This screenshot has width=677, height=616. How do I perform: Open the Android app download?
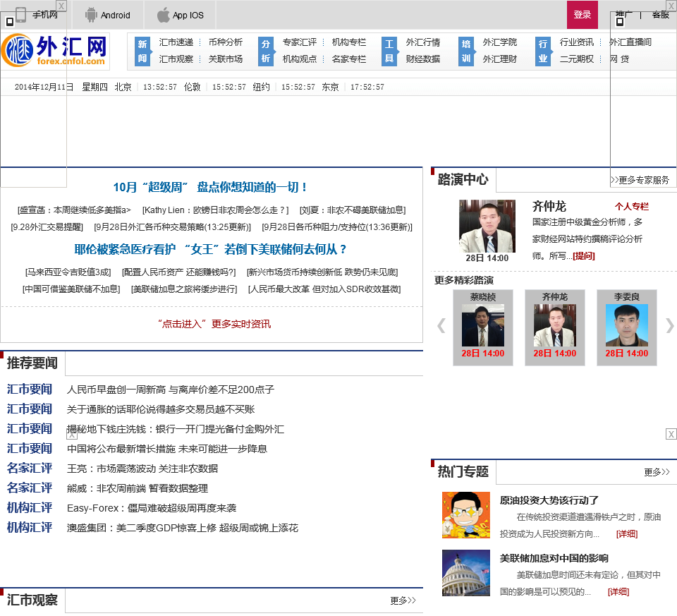tap(108, 15)
